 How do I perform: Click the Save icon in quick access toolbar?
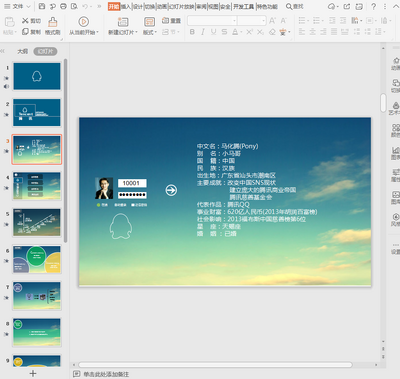point(42,6)
